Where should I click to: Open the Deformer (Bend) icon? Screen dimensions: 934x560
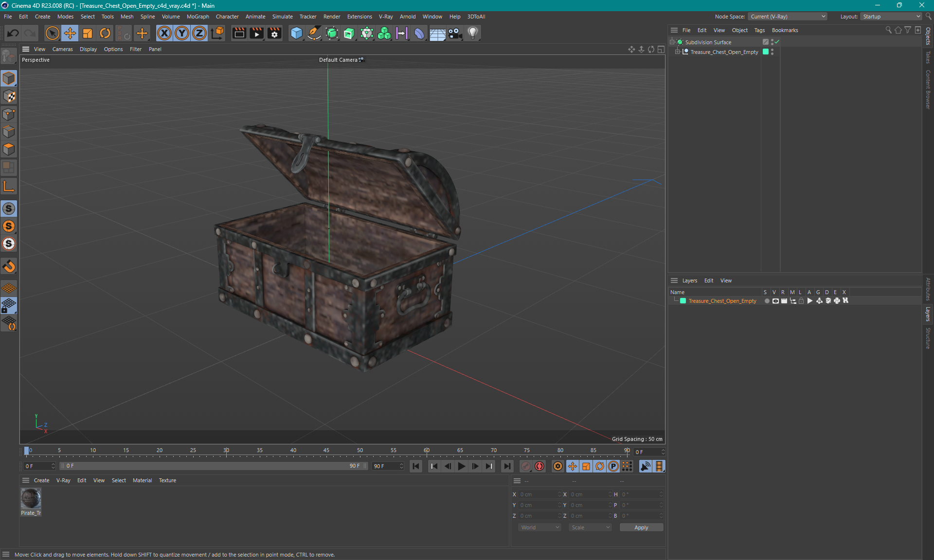click(x=419, y=33)
